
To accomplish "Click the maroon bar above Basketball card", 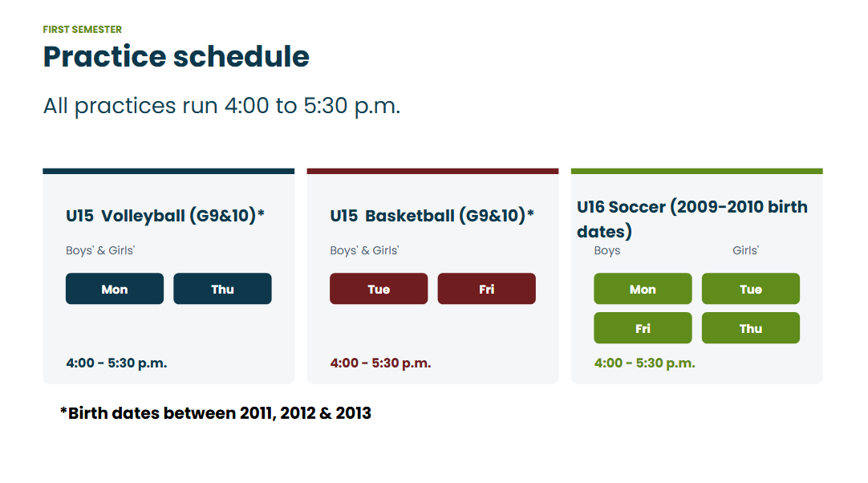I will tap(433, 171).
